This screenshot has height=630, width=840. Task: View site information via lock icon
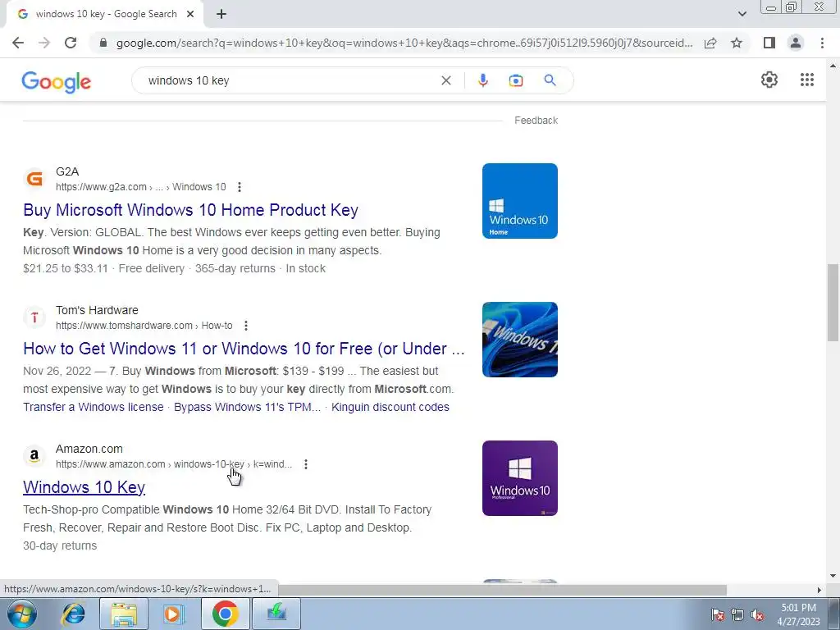(103, 43)
